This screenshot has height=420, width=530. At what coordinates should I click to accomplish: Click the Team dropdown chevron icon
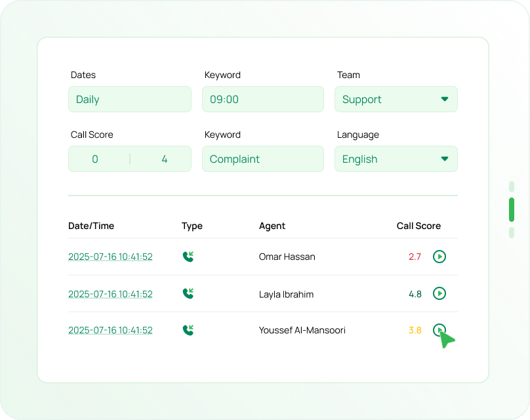(x=444, y=99)
